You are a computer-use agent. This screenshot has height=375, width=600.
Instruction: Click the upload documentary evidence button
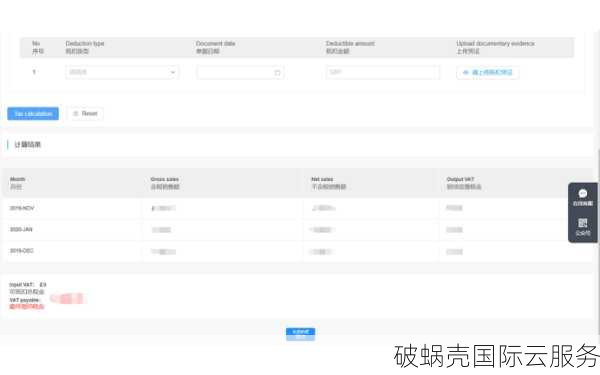point(488,72)
